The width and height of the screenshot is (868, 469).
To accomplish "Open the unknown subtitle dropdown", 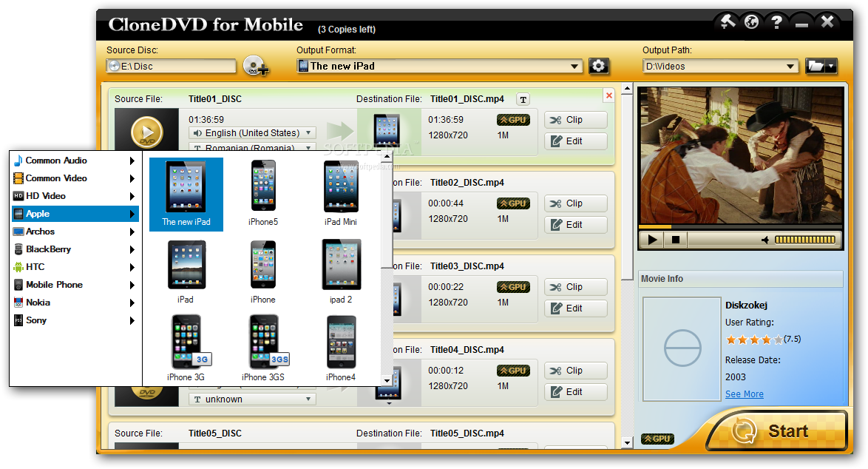I will click(x=252, y=399).
